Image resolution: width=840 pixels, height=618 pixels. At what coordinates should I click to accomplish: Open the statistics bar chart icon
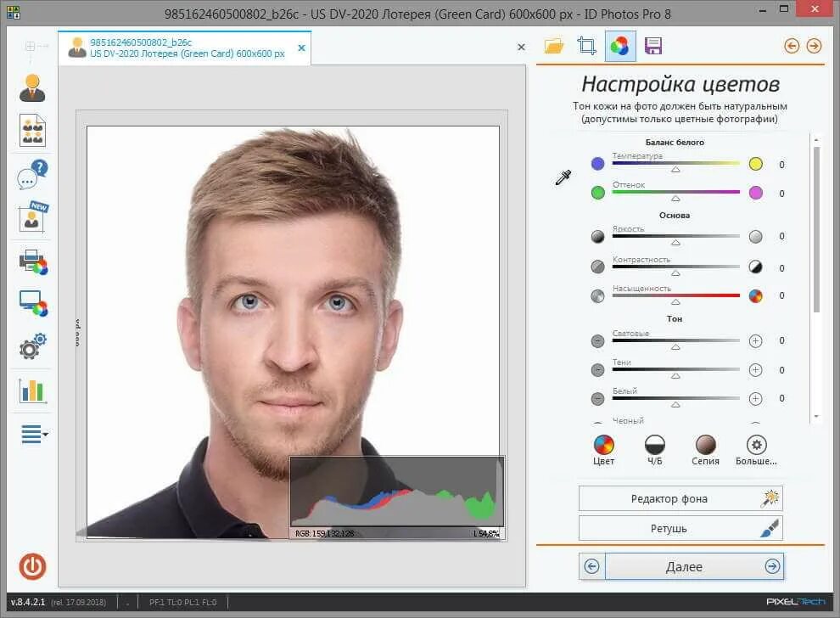coord(32,390)
